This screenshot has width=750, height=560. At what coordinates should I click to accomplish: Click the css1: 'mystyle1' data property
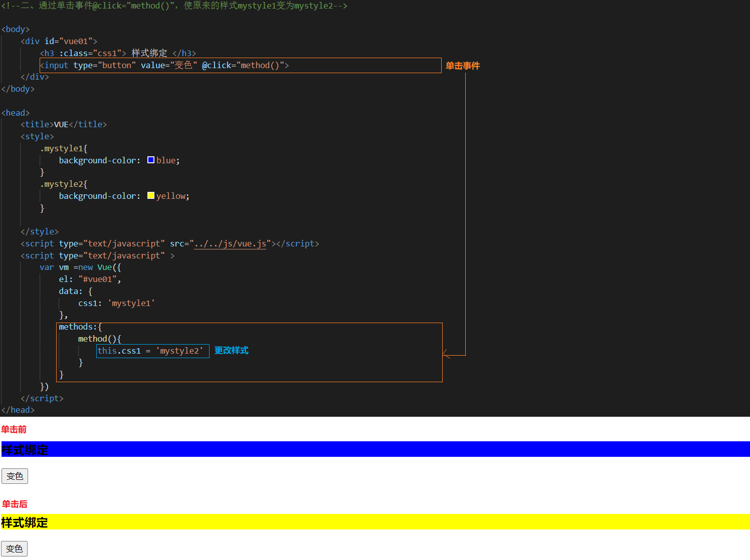[x=116, y=304]
